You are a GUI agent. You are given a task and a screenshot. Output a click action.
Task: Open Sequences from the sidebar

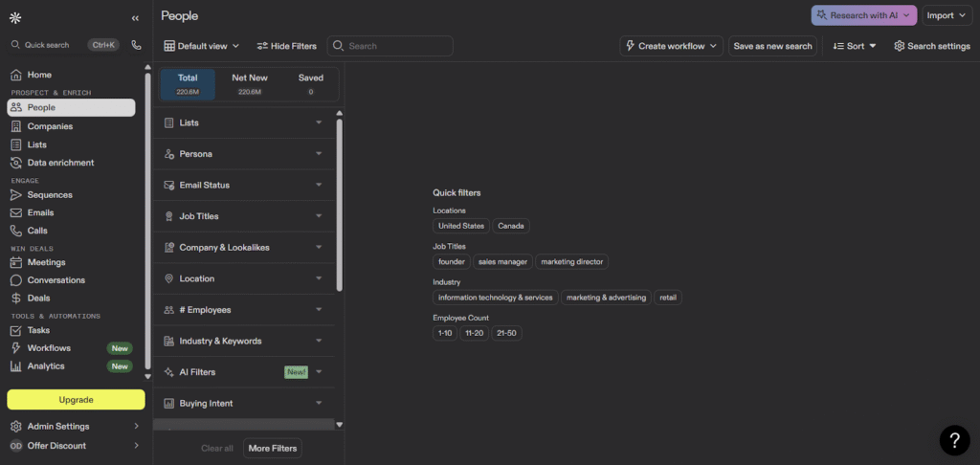coord(49,195)
